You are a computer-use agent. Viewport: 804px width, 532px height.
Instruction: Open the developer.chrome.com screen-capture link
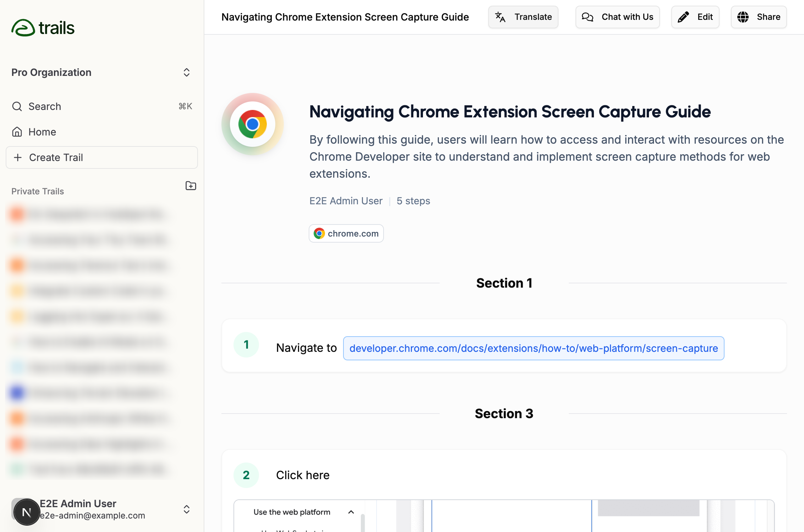click(x=534, y=348)
